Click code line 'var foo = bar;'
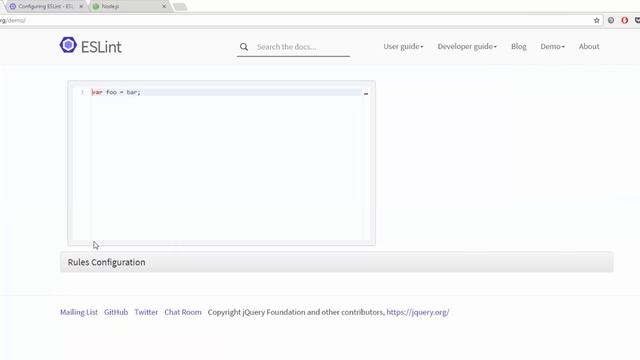The height and width of the screenshot is (360, 640). [116, 92]
